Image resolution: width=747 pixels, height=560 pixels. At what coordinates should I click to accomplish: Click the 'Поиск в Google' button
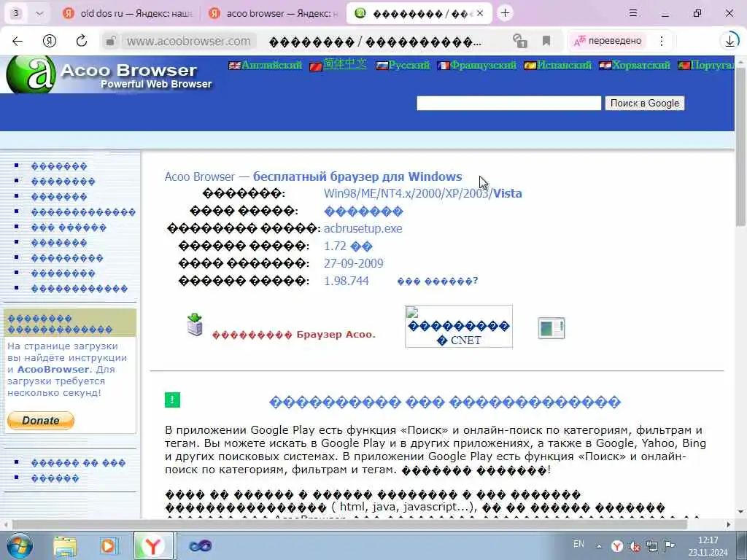pyautogui.click(x=645, y=104)
